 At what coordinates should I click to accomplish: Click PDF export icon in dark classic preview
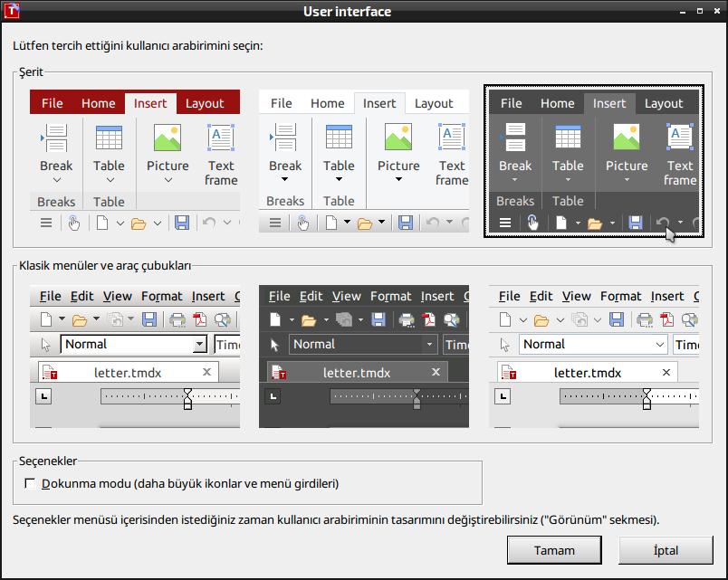(428, 319)
